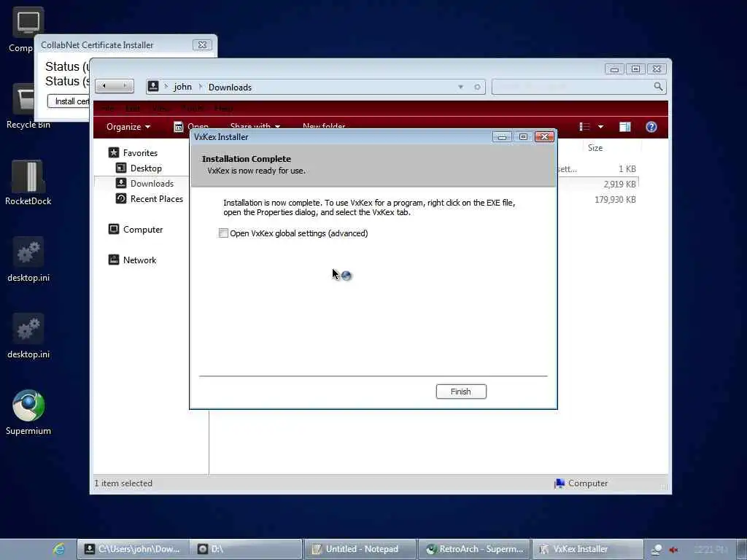This screenshot has width=747, height=560.
Task: Switch to D:\ taskbar button
Action: point(246,549)
